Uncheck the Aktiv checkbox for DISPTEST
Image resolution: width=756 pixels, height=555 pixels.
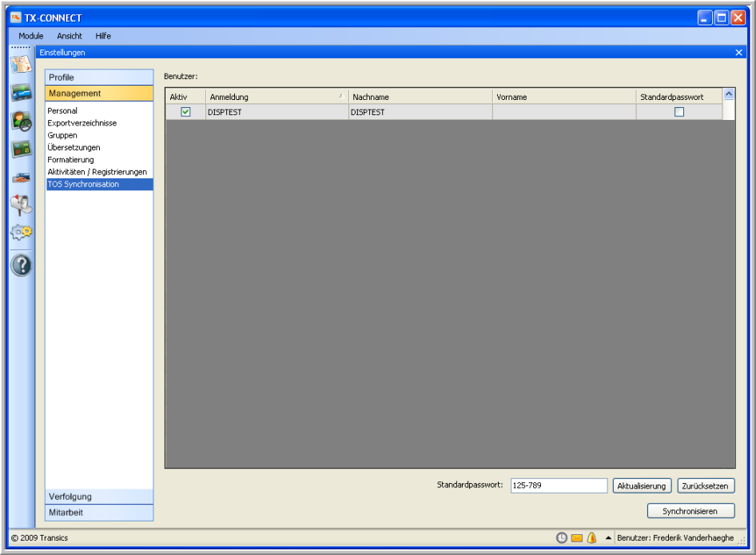[x=185, y=112]
